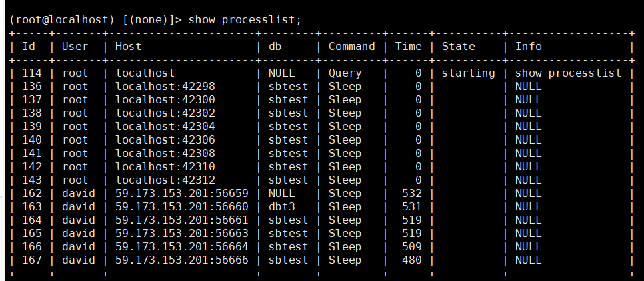644x281 pixels.
Task: Click Sleep command in row 165
Action: [x=345, y=233]
